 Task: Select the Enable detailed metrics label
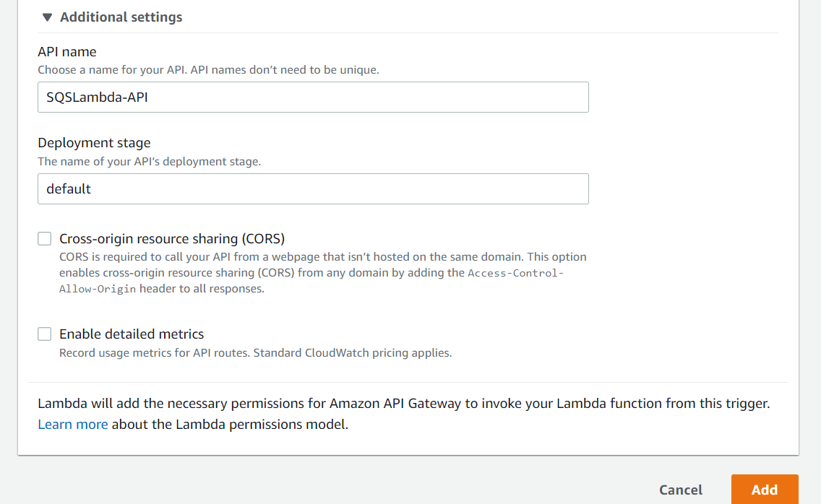tap(132, 334)
